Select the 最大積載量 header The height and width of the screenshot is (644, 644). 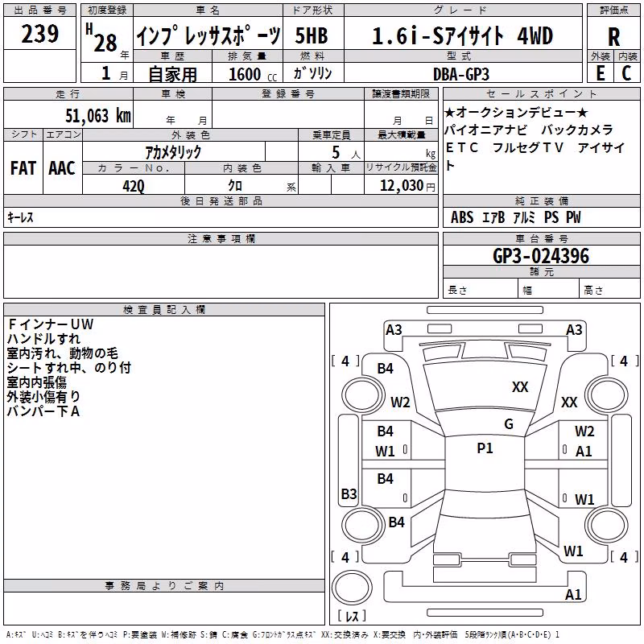click(401, 134)
